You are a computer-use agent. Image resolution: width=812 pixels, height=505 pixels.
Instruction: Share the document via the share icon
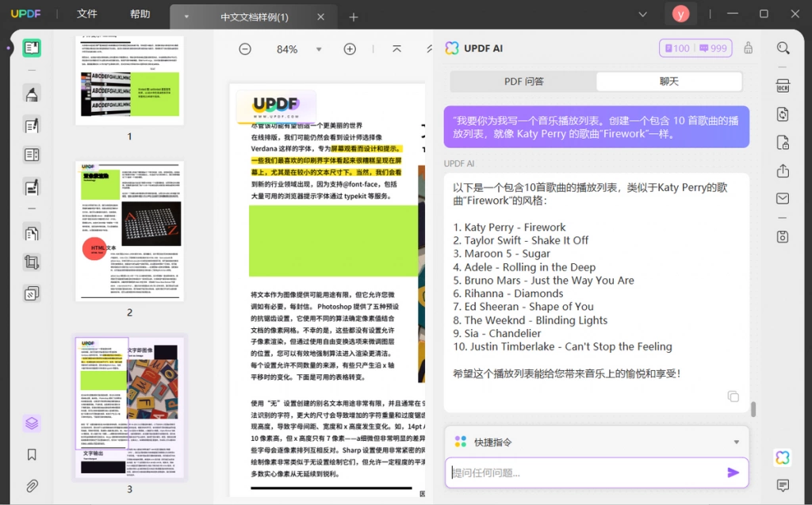pos(783,171)
